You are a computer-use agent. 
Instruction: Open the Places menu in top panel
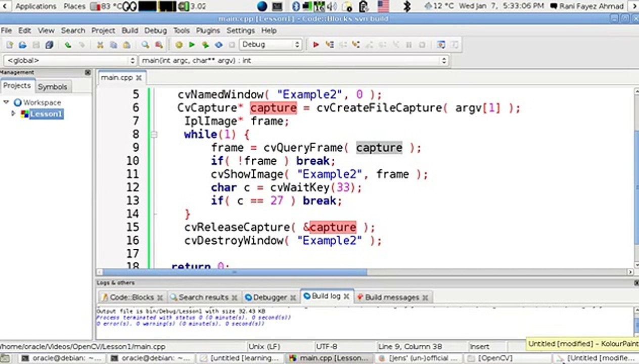tap(75, 6)
